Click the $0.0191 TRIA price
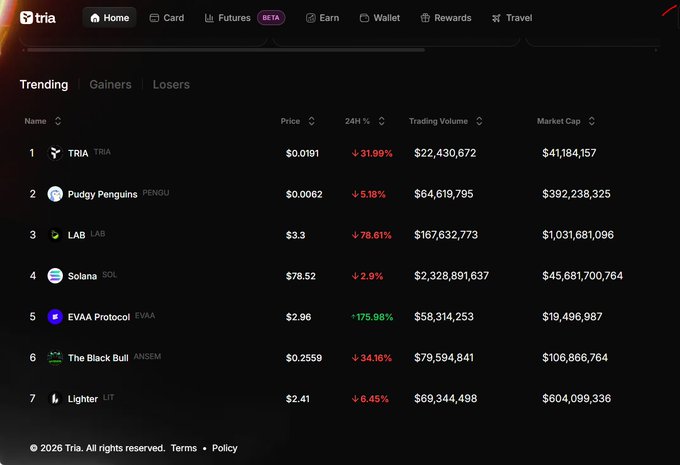 click(302, 153)
